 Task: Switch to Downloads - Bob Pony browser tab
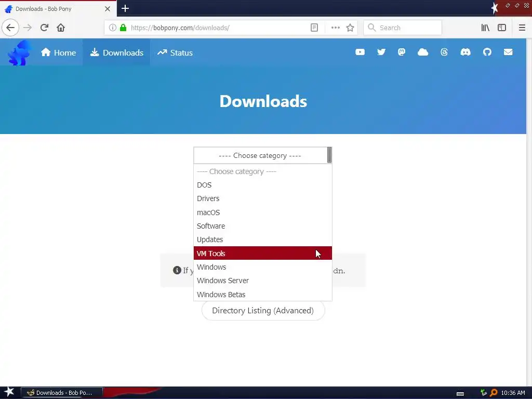click(58, 9)
